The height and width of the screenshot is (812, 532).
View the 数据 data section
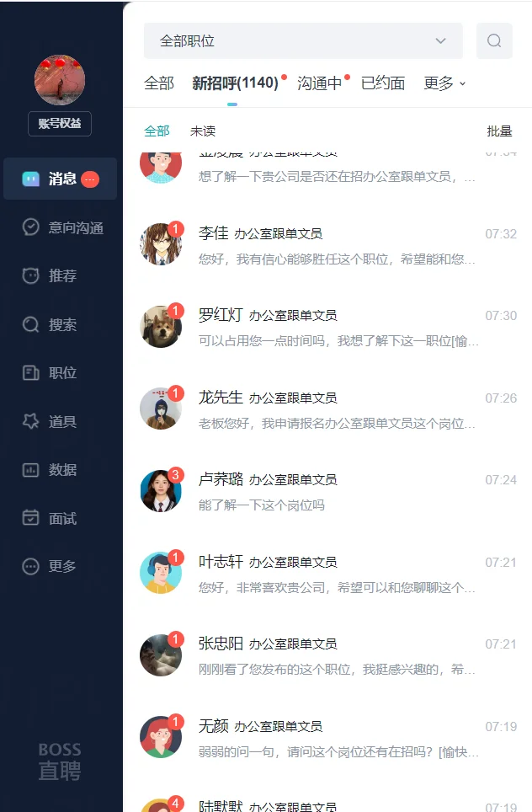point(50,470)
